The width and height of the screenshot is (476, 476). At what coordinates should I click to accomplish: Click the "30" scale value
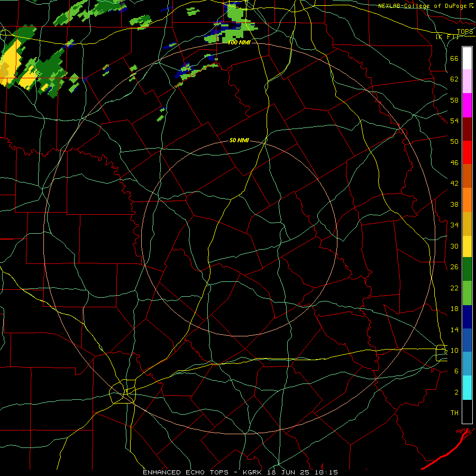pyautogui.click(x=454, y=246)
